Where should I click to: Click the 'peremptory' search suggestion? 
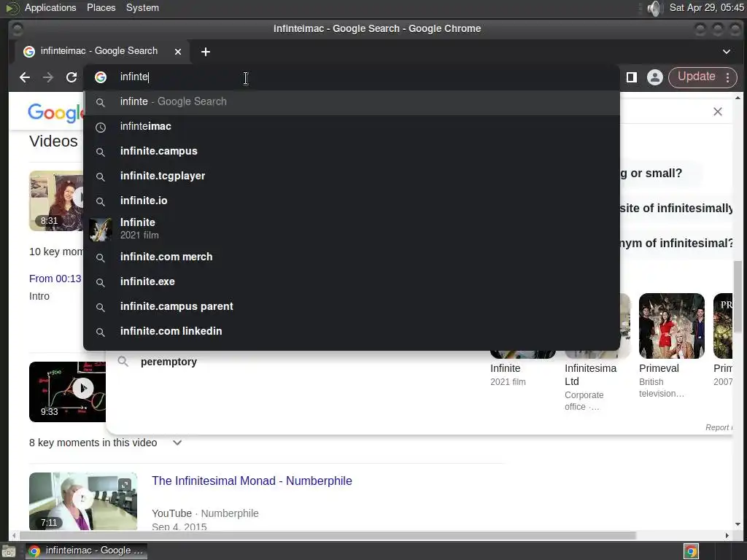pos(169,362)
